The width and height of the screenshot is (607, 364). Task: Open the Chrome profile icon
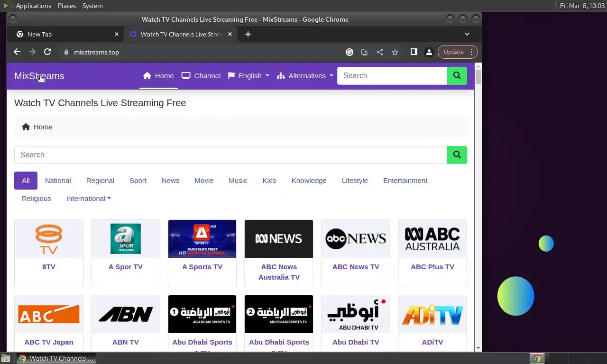[429, 52]
